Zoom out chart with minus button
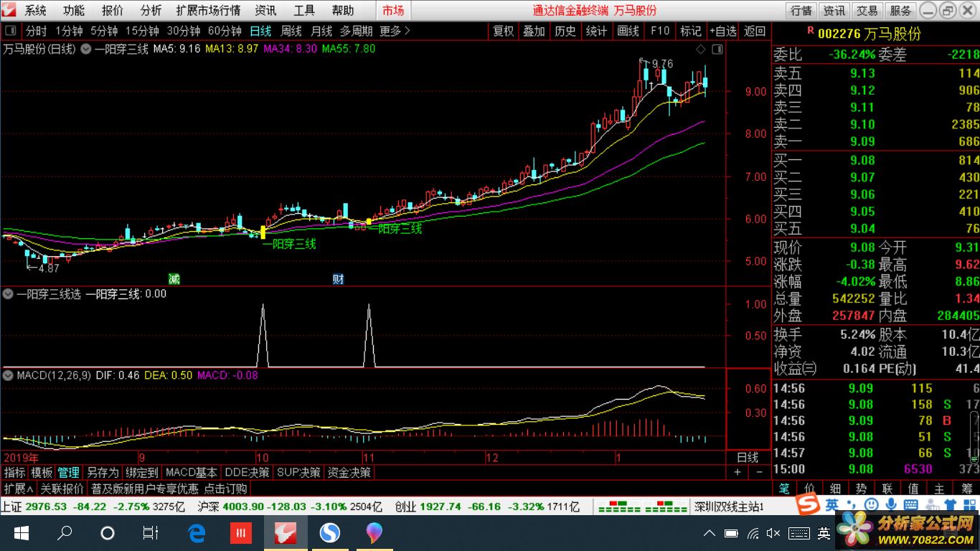This screenshot has width=980, height=551. 759,472
